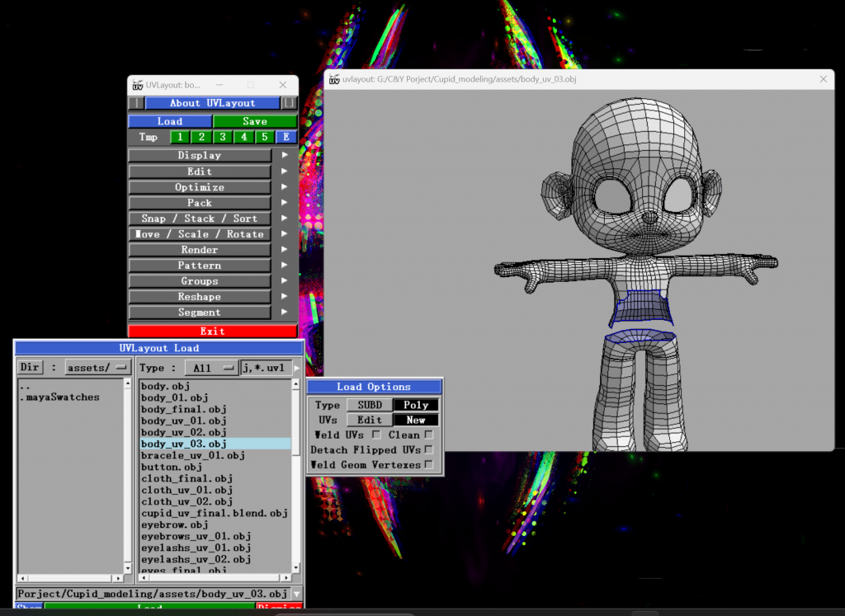Screen dimensions: 845x616
Task: Click the file list vertical scrollbar
Action: coord(296,476)
